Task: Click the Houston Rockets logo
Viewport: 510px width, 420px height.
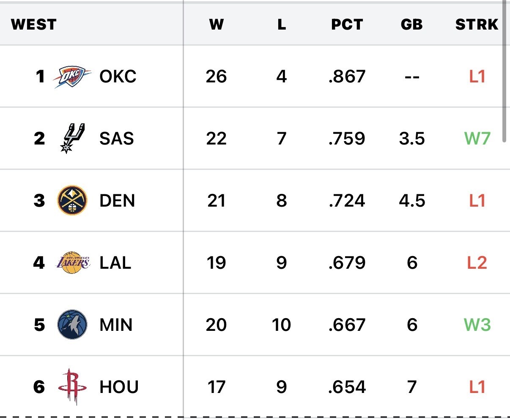Action: point(72,386)
